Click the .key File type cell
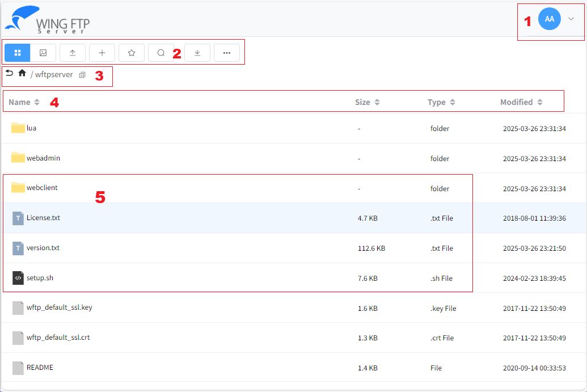The height and width of the screenshot is (392, 587). [x=444, y=309]
